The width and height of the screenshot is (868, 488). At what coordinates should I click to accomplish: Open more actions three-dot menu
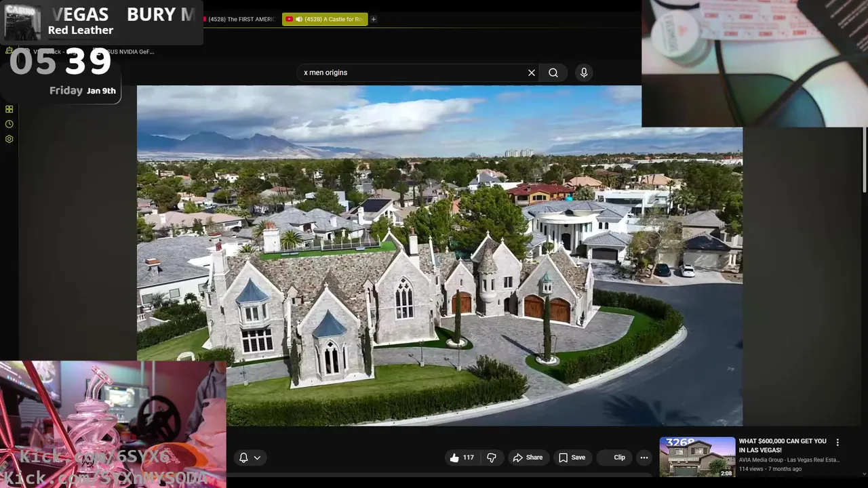[644, 457]
